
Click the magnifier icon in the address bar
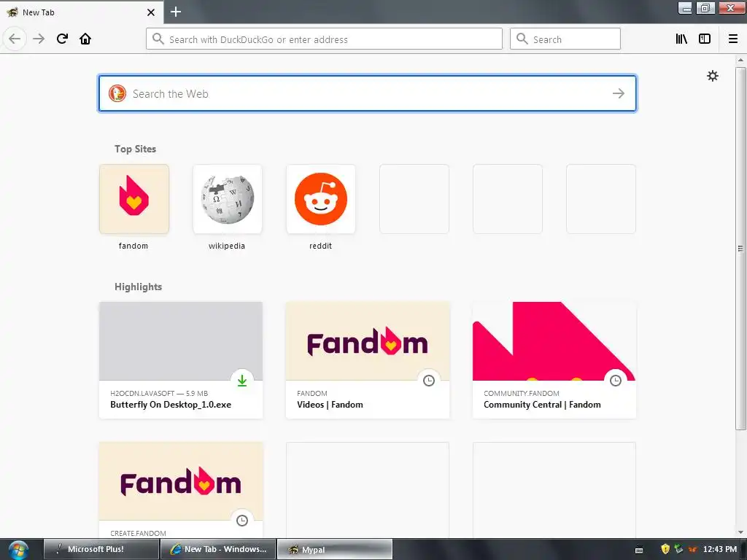click(158, 39)
